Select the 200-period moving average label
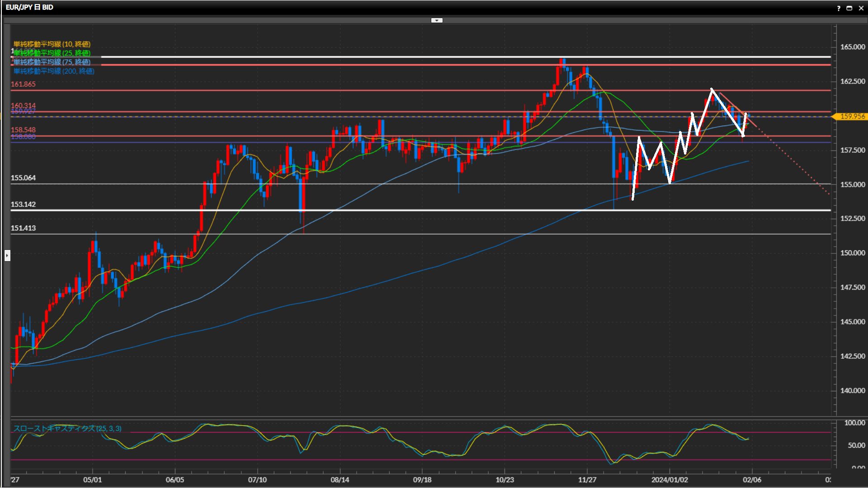This screenshot has width=868, height=488. [x=54, y=71]
